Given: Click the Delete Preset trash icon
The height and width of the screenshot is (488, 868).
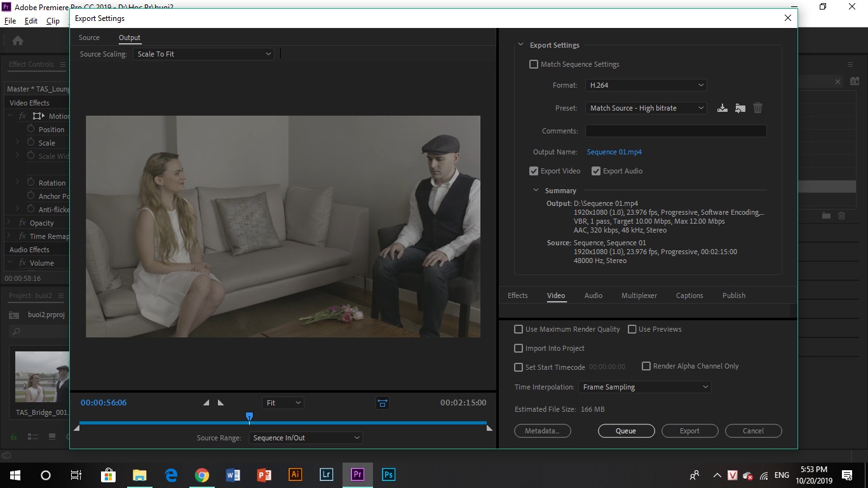Looking at the screenshot, I should tap(757, 108).
